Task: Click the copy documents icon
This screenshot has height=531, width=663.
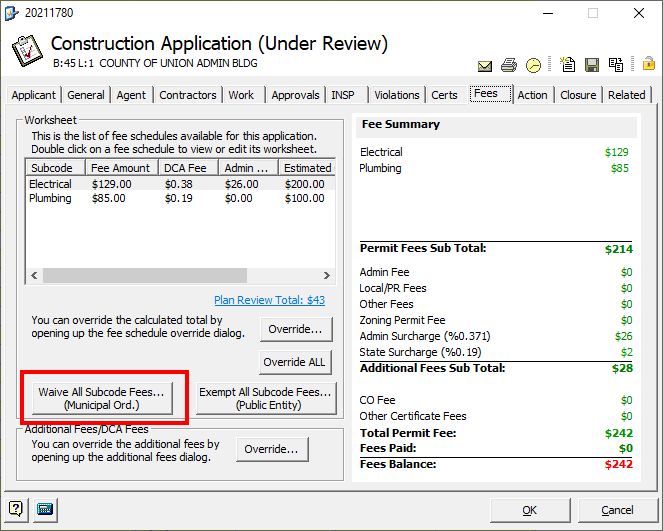Action: point(616,65)
